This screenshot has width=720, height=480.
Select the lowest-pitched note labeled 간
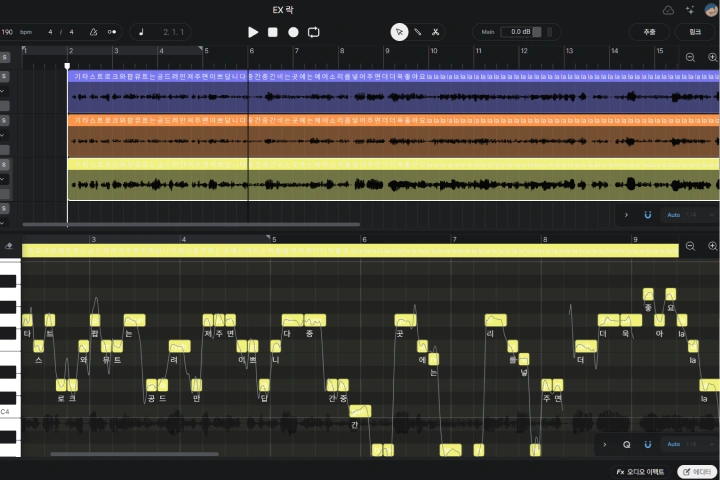pyautogui.click(x=360, y=411)
